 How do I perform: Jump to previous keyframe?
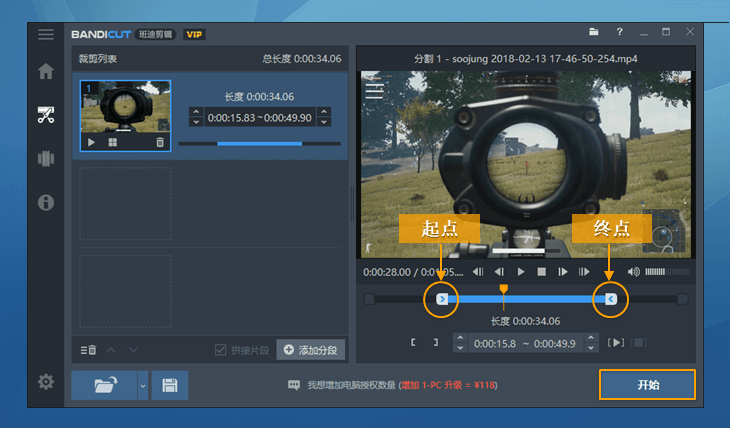point(478,272)
